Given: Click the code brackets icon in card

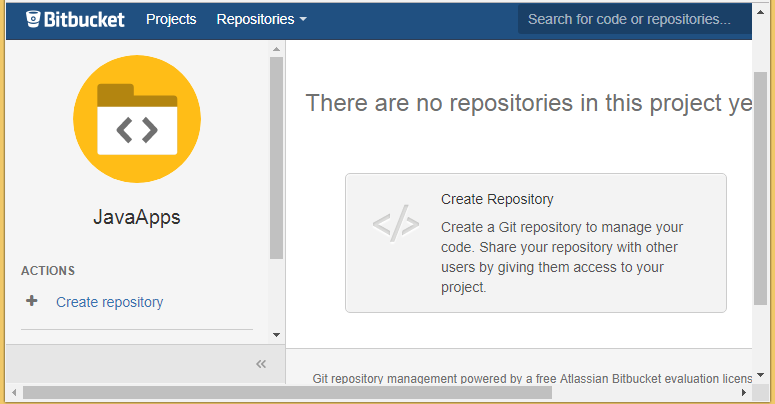Looking at the screenshot, I should [x=396, y=227].
